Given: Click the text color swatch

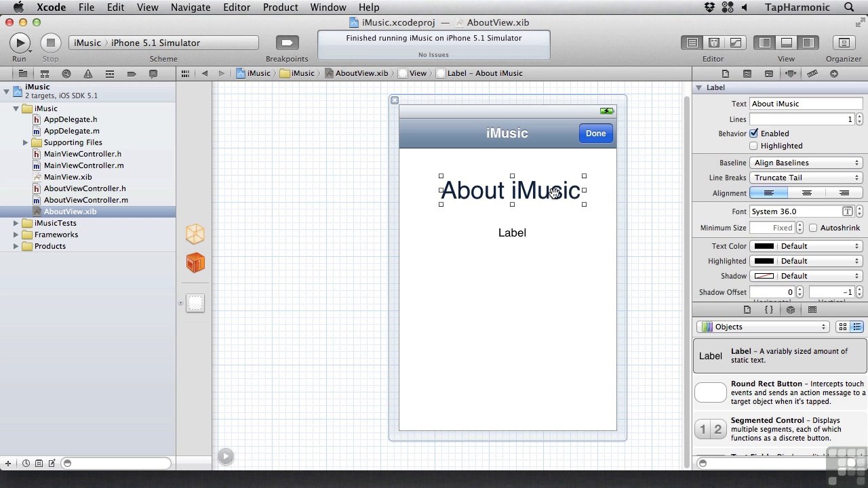Looking at the screenshot, I should click(x=764, y=246).
